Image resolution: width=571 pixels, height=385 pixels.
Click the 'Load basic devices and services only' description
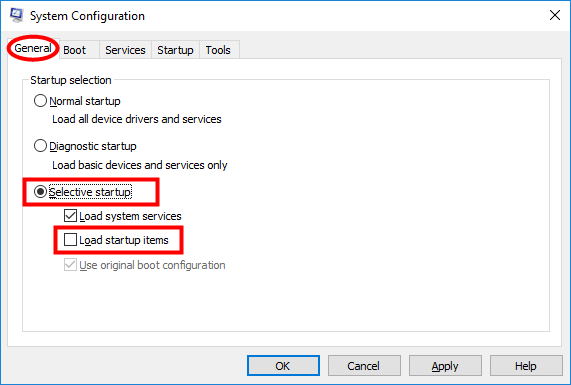click(140, 165)
